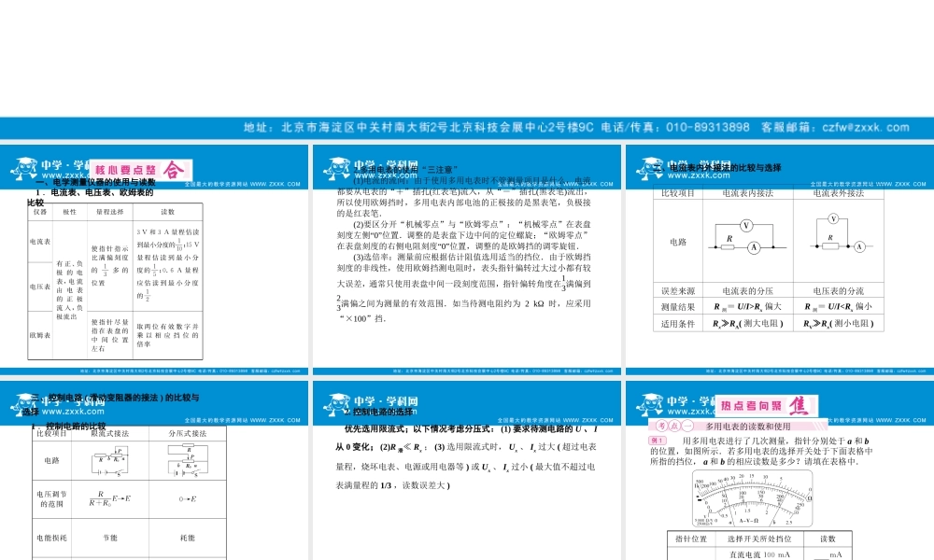This screenshot has height=560, width=934.
Task: Open the 电流表内外接法的比较与选择 slide thumbnail
Action: (x=780, y=260)
